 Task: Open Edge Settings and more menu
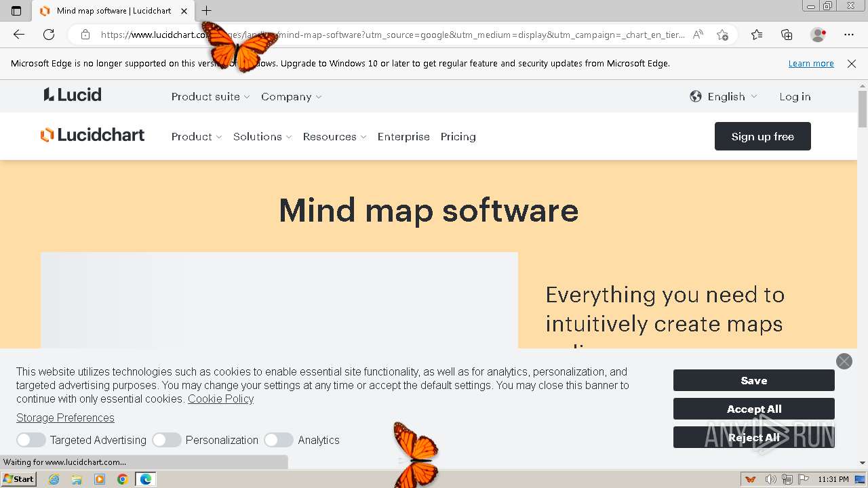(849, 35)
